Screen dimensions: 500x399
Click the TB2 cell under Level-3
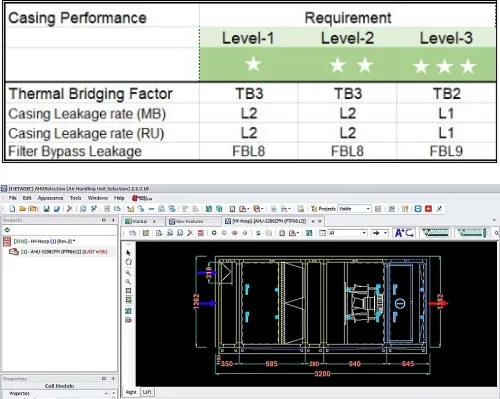pyautogui.click(x=446, y=94)
